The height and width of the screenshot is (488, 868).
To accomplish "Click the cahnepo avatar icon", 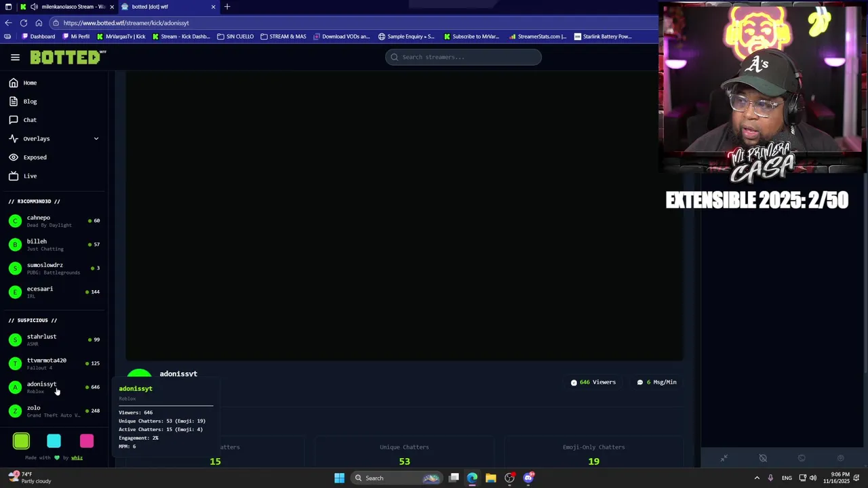I will click(x=15, y=221).
